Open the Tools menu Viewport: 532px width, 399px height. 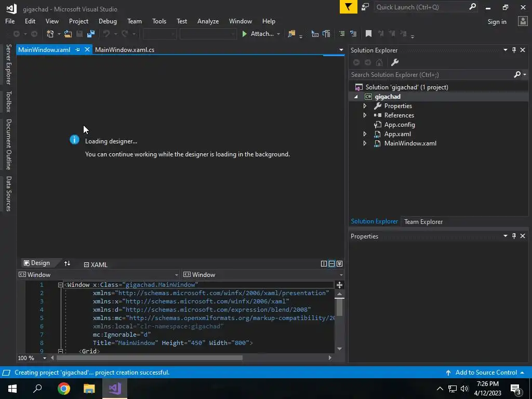[159, 21]
